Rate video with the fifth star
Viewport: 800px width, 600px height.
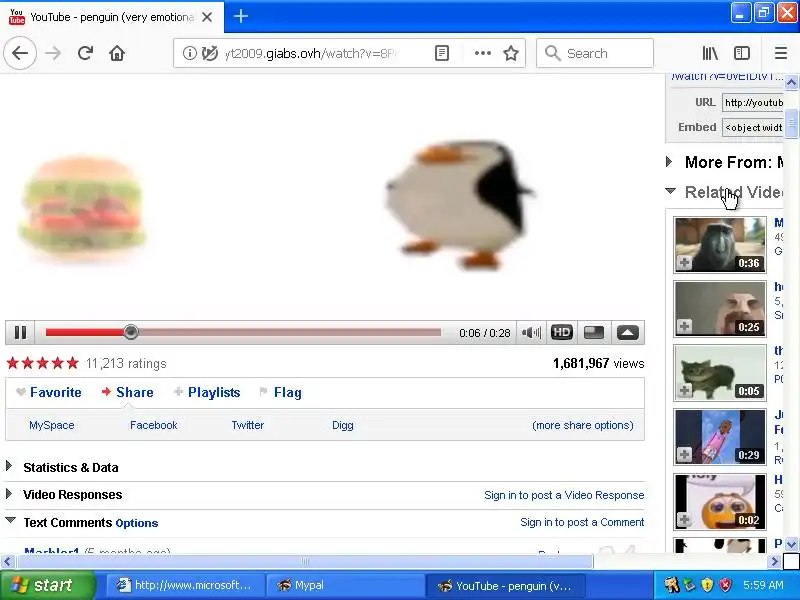pos(73,363)
